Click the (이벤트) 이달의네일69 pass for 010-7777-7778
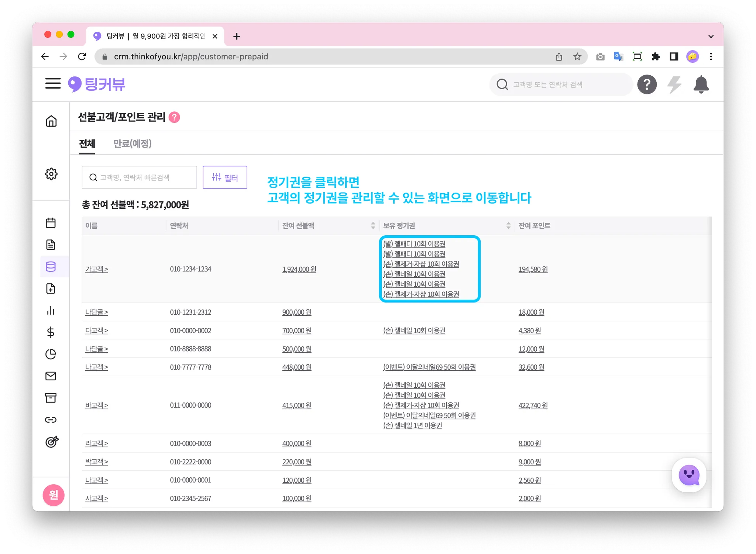756x554 pixels. click(x=429, y=367)
